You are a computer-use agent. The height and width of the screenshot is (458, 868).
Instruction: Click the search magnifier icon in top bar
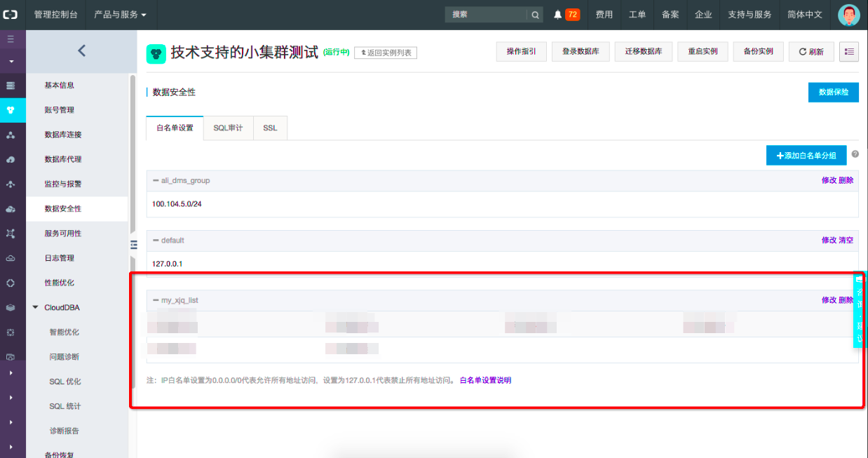coord(535,15)
